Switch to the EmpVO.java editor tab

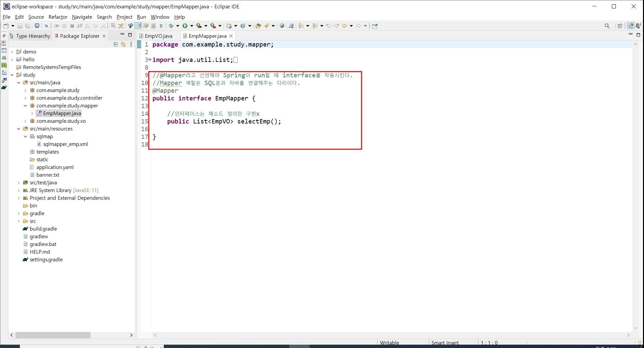coord(158,36)
